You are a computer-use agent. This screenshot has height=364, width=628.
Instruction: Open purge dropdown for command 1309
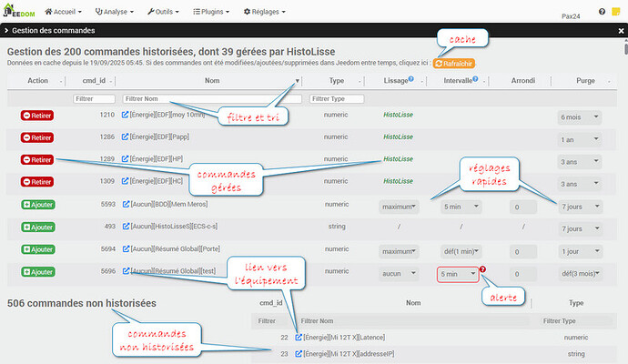coord(580,184)
